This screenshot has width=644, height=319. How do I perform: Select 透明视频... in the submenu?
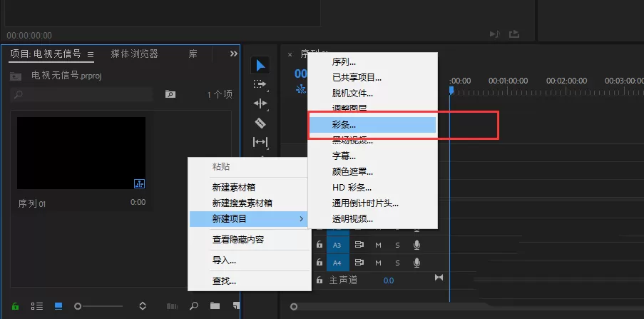click(x=372, y=219)
